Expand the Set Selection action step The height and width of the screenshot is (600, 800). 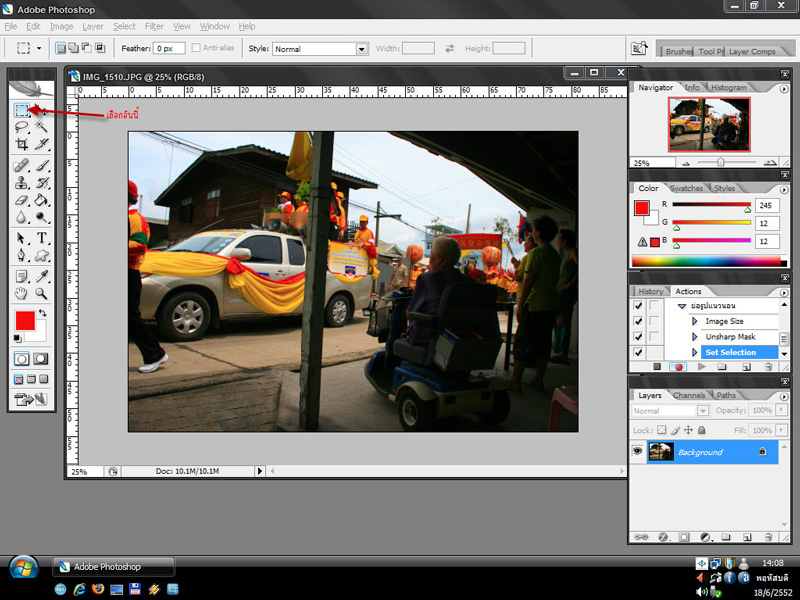[x=694, y=352]
